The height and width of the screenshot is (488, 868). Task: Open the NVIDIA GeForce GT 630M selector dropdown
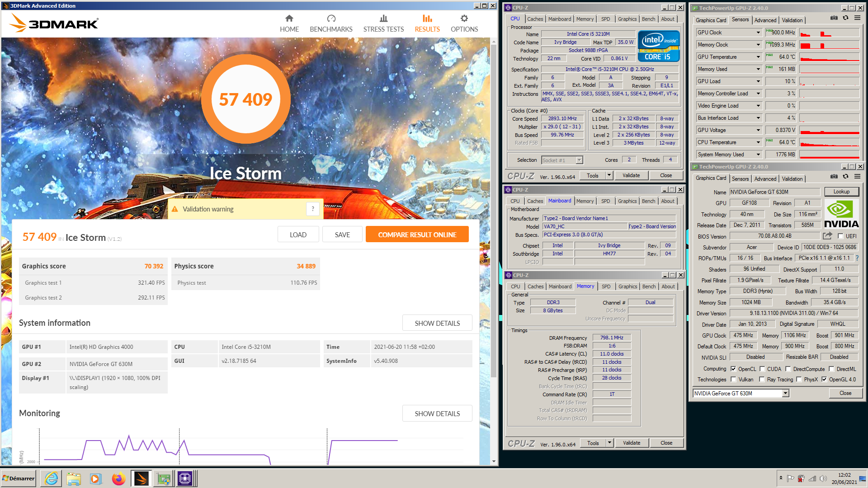click(x=785, y=394)
